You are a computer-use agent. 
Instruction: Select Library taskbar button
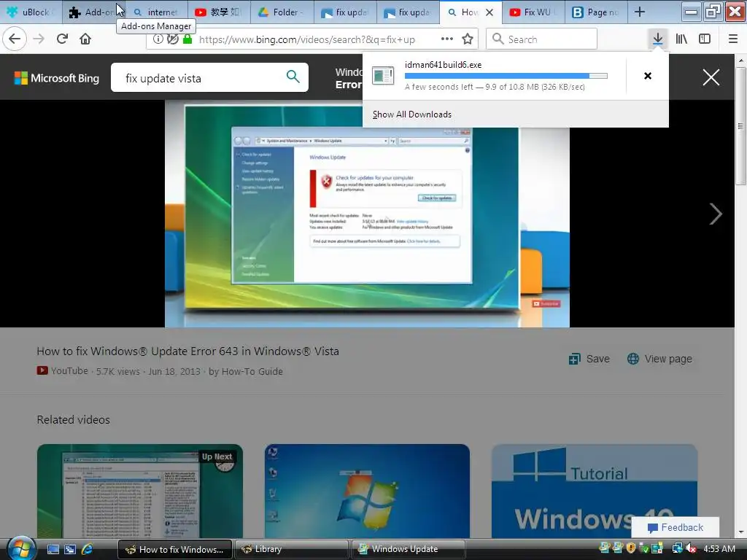[x=291, y=550]
